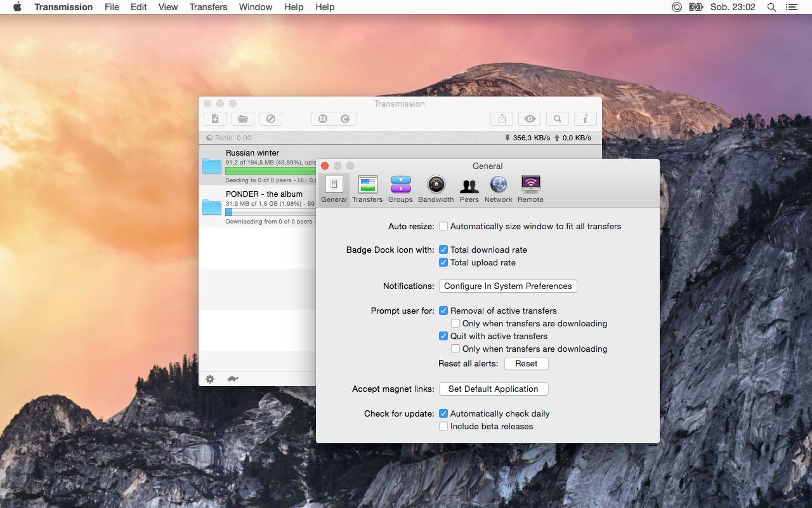Open the Edit menu
The width and height of the screenshot is (812, 508).
138,7
